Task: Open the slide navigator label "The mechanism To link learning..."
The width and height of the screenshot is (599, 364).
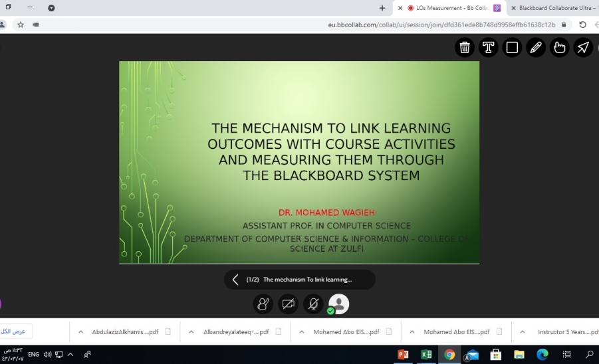Action: (307, 280)
